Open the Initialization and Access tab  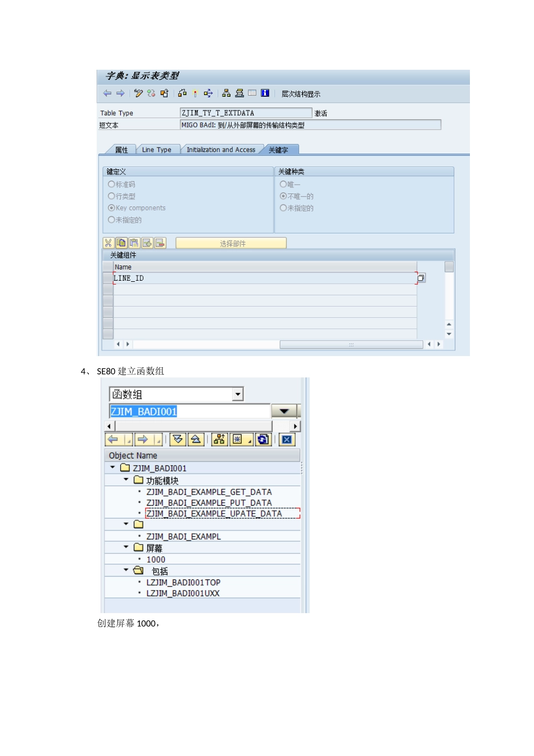(x=221, y=150)
